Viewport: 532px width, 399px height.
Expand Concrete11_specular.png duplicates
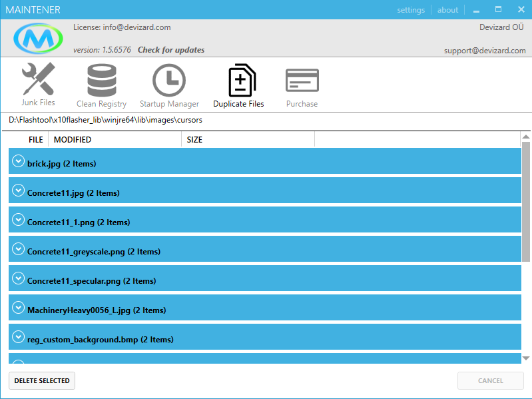pos(18,279)
